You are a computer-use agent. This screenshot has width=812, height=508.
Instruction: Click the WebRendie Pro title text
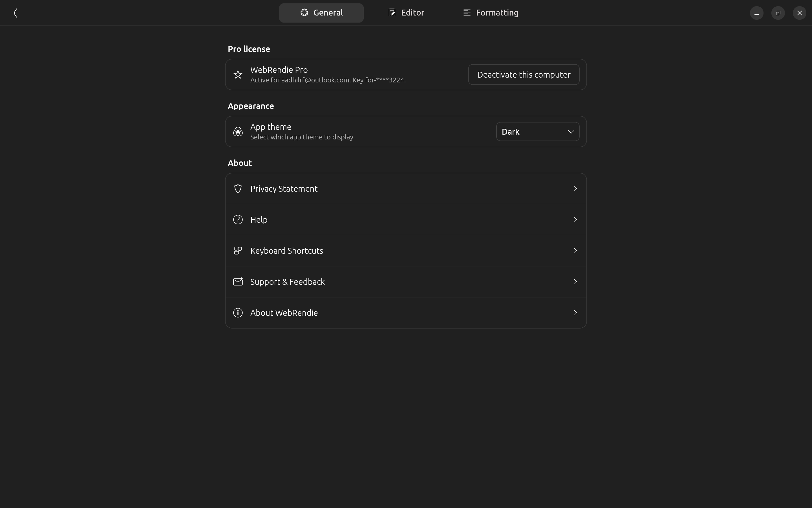coord(279,70)
